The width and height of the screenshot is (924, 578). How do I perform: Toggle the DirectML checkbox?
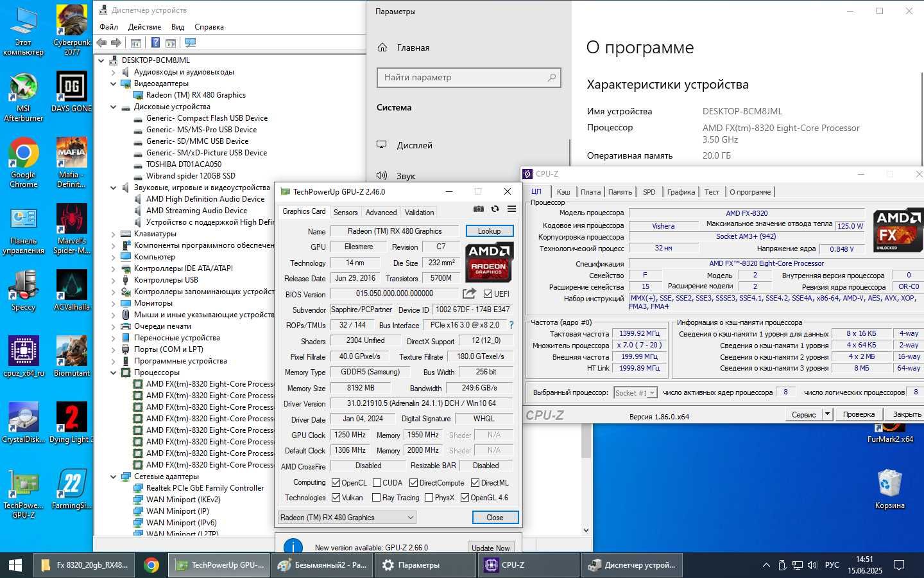coord(475,483)
